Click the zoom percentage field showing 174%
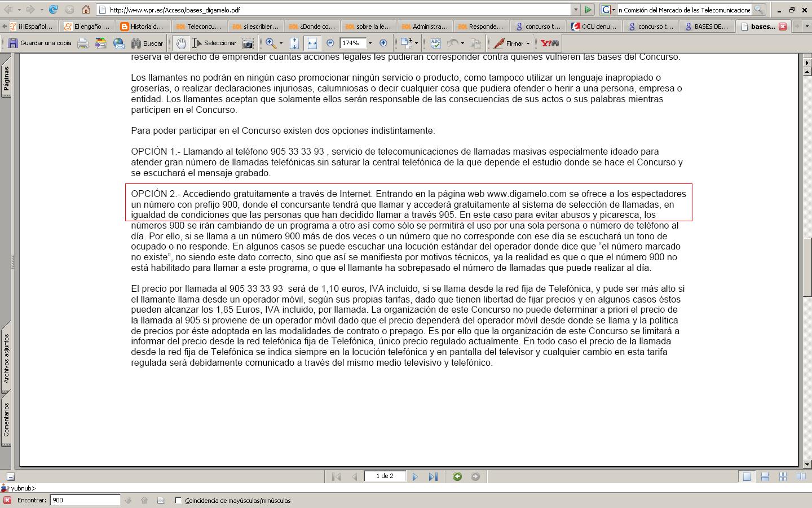 [x=352, y=43]
